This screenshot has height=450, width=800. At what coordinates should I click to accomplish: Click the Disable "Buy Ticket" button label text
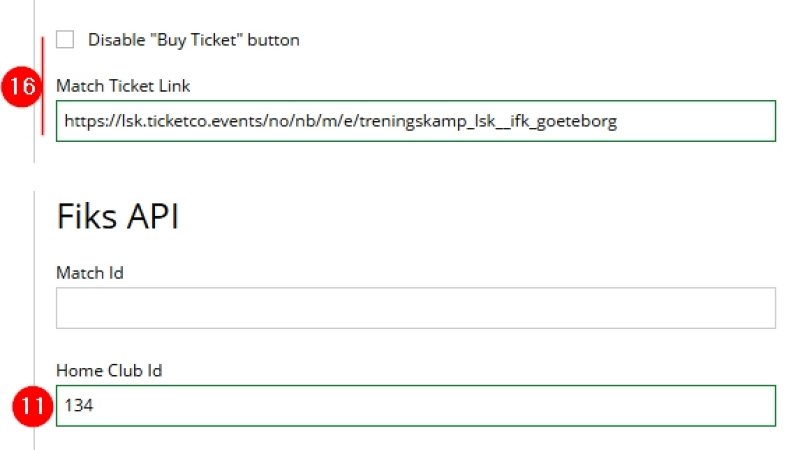point(193,40)
